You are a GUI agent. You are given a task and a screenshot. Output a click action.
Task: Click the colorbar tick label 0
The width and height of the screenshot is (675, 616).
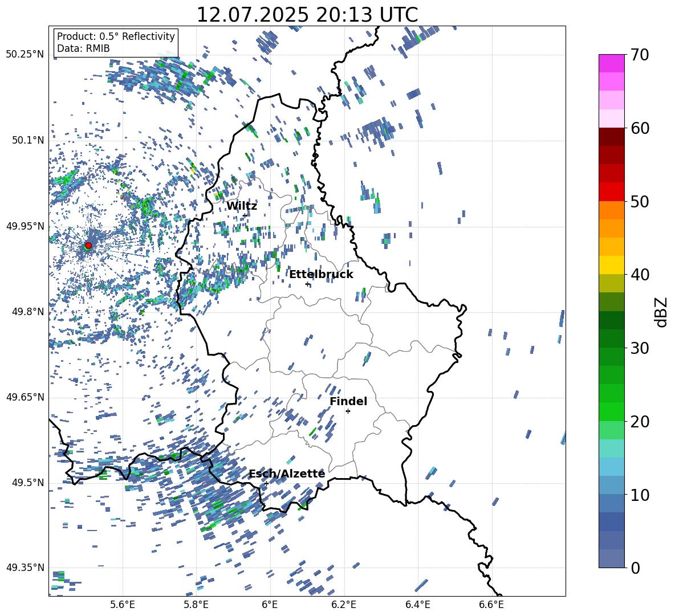pyautogui.click(x=635, y=568)
